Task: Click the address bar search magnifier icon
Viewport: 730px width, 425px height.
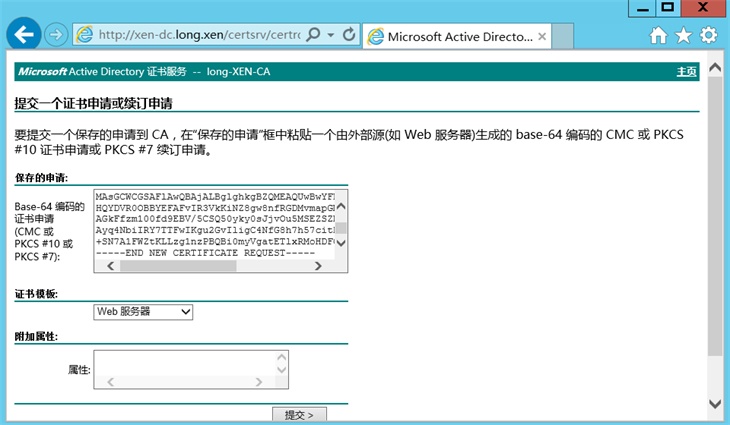Action: tap(314, 34)
